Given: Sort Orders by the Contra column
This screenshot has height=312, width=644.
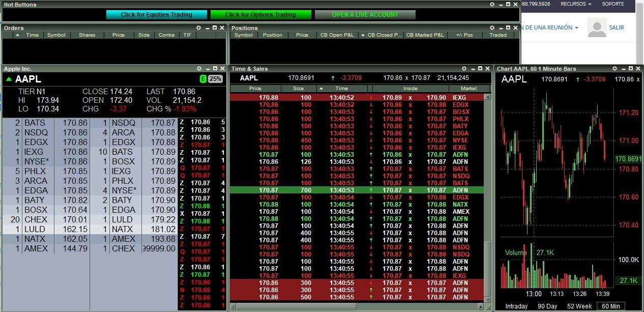Looking at the screenshot, I should [167, 35].
